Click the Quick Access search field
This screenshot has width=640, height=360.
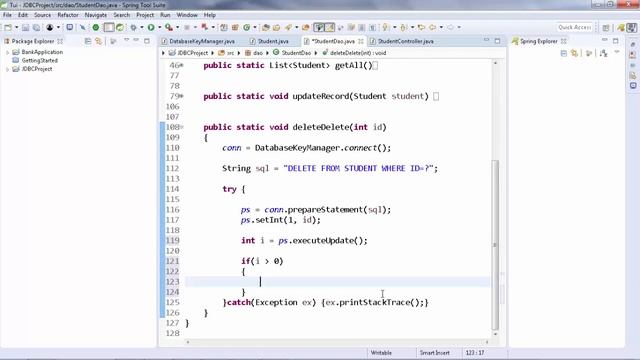pyautogui.click(x=575, y=27)
